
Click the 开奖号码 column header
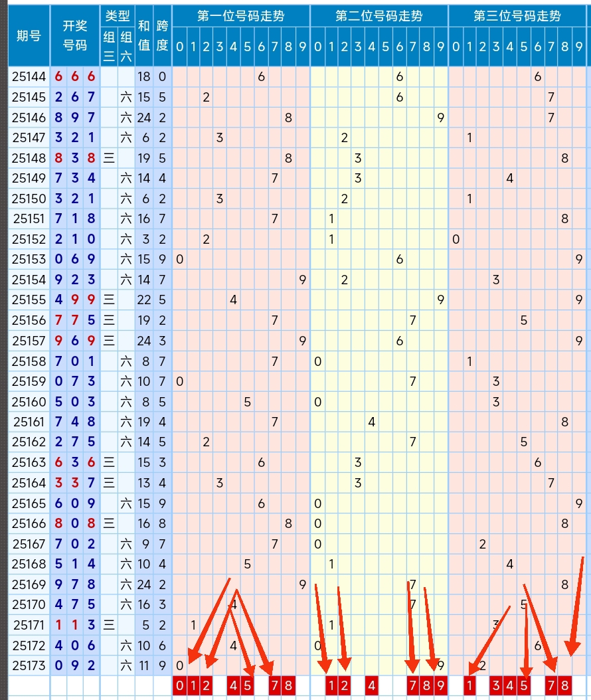74,36
